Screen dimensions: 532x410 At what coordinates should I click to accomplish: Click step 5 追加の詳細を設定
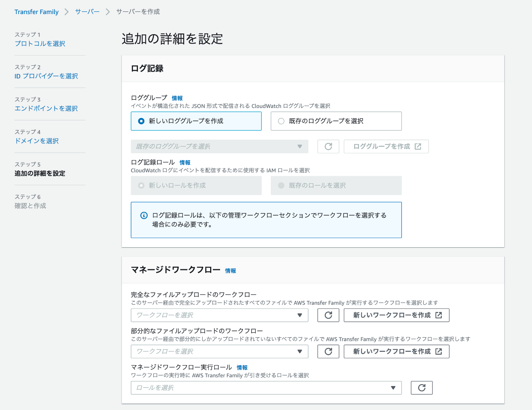coord(40,173)
